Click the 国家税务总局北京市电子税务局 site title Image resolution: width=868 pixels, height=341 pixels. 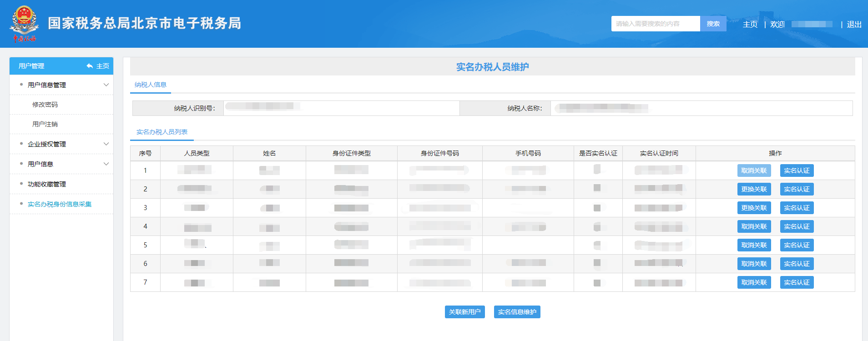point(145,23)
